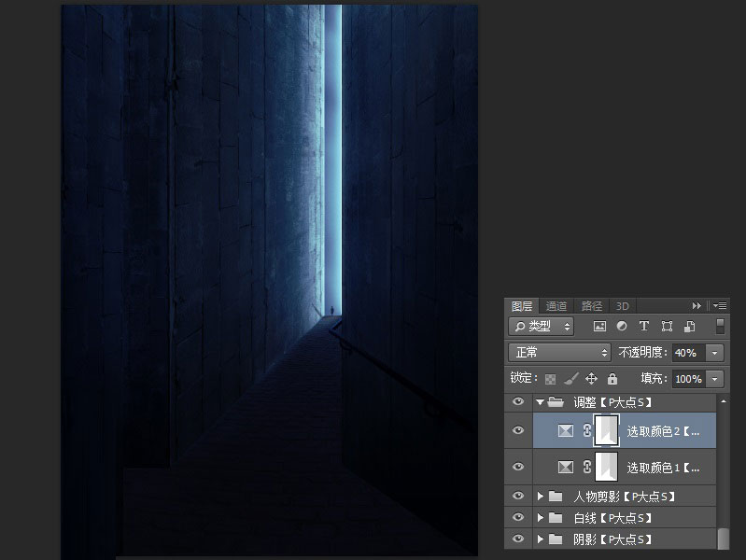Open the opacity slider dropdown arrow
The image size is (746, 560).
(714, 353)
